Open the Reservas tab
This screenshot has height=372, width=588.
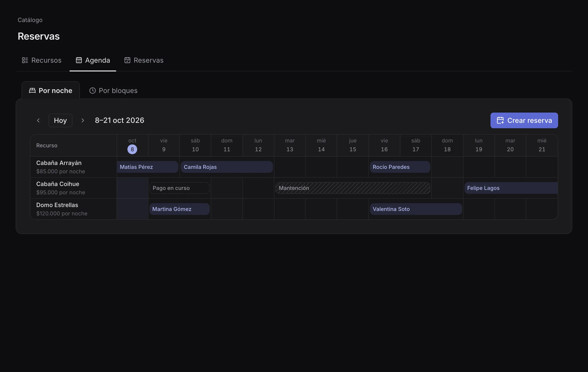pyautogui.click(x=144, y=60)
